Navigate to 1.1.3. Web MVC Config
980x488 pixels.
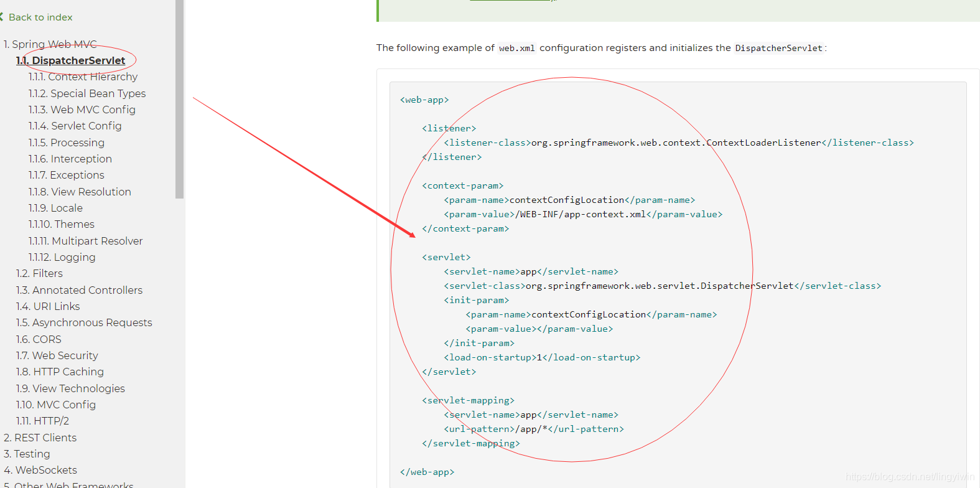click(x=82, y=110)
